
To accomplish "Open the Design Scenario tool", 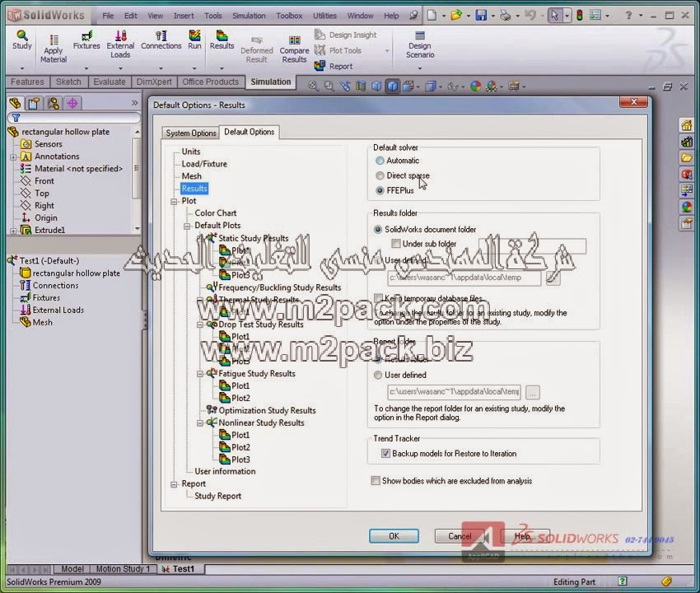I will pyautogui.click(x=420, y=44).
